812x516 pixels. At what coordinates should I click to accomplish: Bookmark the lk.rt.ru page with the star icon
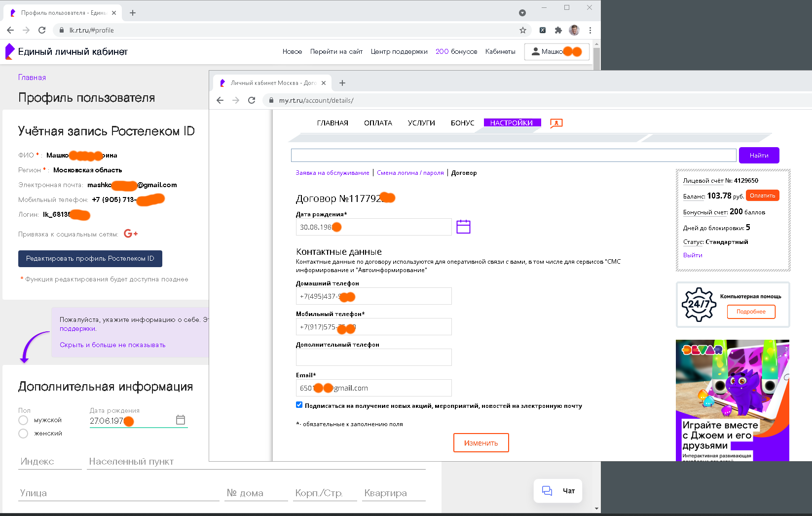point(523,30)
